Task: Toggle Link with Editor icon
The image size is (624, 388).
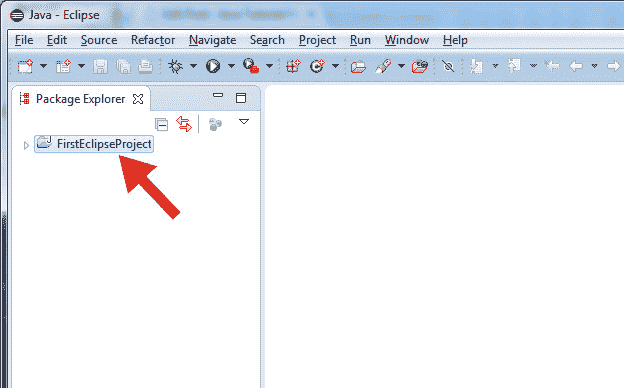Action: [x=184, y=124]
